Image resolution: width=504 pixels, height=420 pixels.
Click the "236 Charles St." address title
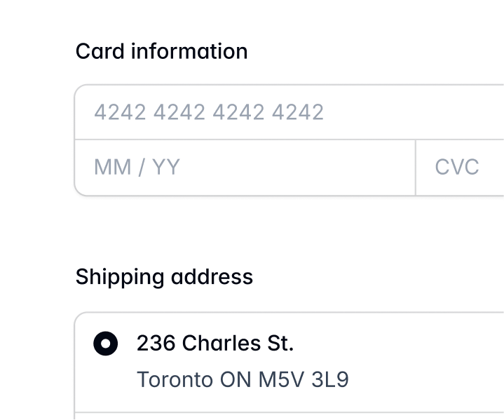pos(214,344)
